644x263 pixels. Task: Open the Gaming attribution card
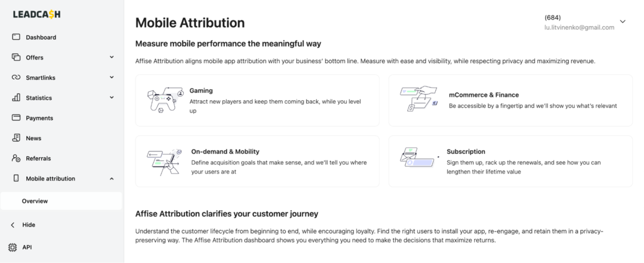pos(257,100)
